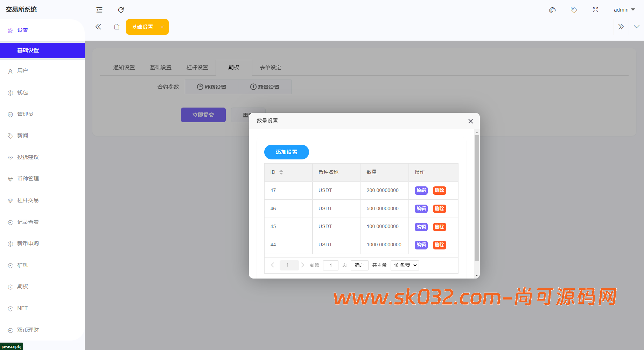Click the page number input field
This screenshot has width=644, height=350.
330,265
